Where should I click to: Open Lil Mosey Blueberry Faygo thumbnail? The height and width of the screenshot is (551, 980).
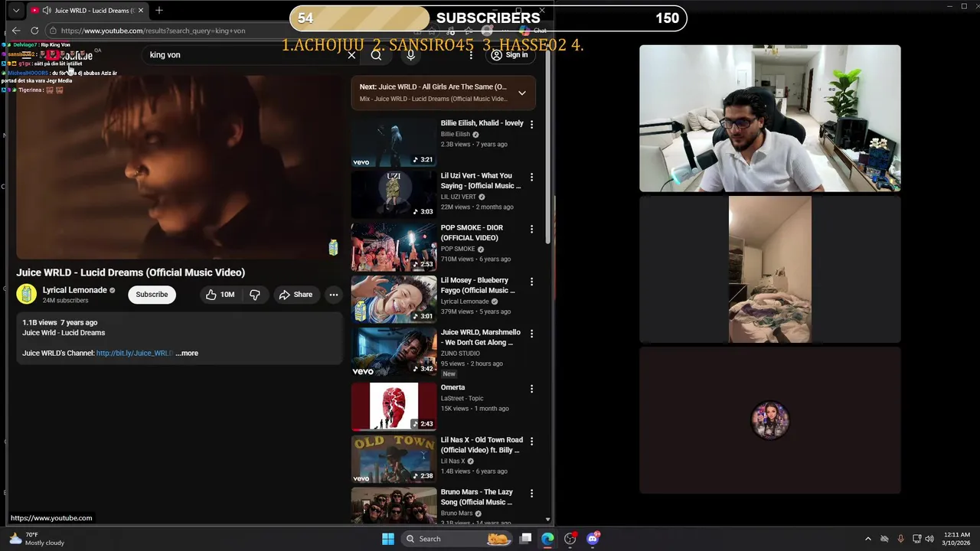(394, 299)
